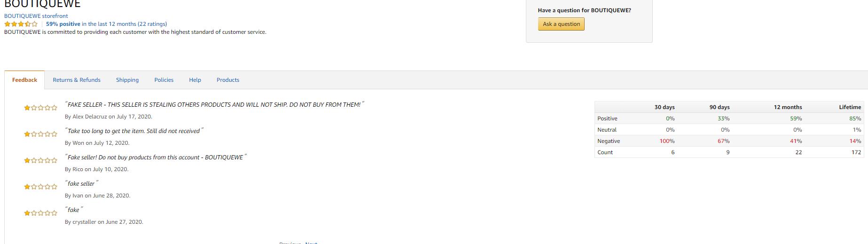Click the star rating on Rico's feedback
Viewport: 868px width, 244px height.
click(x=40, y=160)
